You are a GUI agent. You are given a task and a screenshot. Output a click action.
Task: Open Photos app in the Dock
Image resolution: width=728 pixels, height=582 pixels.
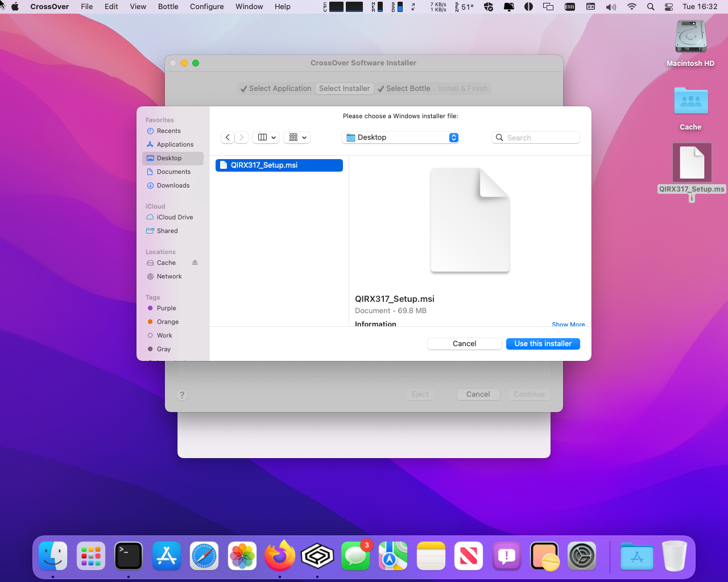(x=242, y=555)
